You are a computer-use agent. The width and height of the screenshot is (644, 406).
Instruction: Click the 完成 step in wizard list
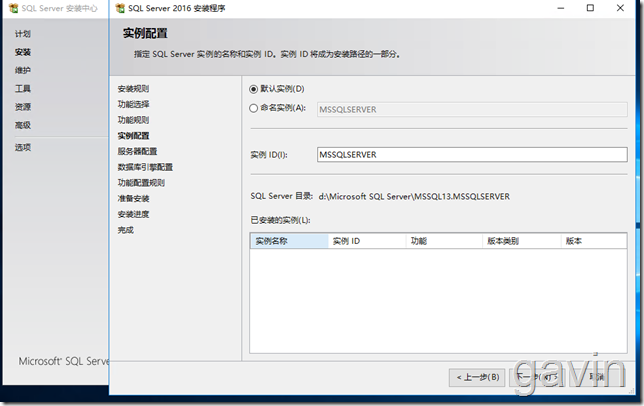(x=125, y=230)
